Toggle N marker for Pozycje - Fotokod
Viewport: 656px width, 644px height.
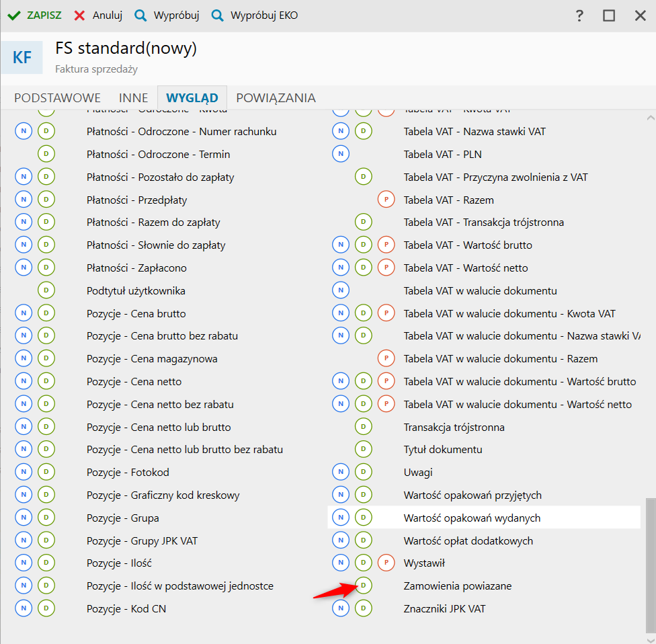tap(24, 473)
